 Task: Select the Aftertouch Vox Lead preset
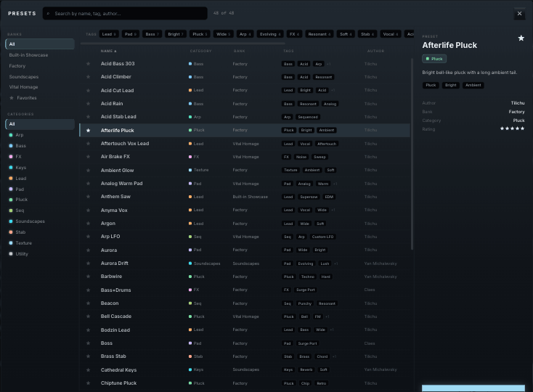click(x=245, y=144)
